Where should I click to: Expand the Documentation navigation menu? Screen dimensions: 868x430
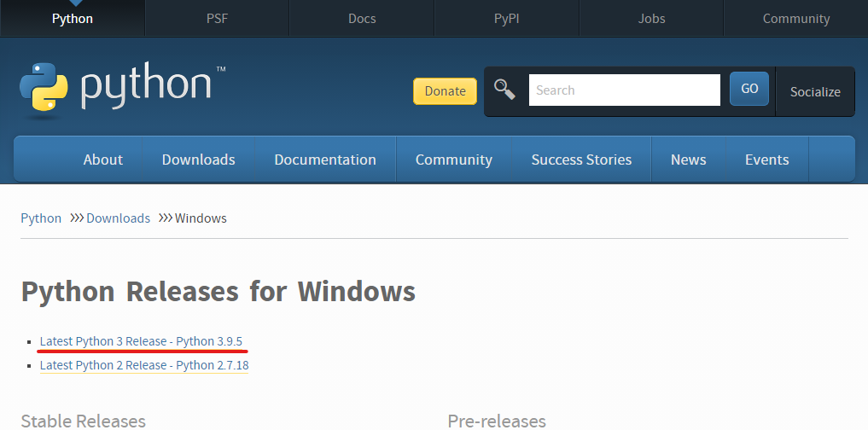(325, 160)
